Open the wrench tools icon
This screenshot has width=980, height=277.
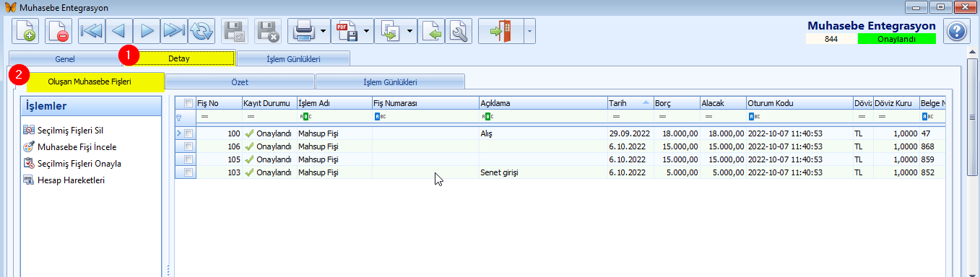(x=459, y=32)
